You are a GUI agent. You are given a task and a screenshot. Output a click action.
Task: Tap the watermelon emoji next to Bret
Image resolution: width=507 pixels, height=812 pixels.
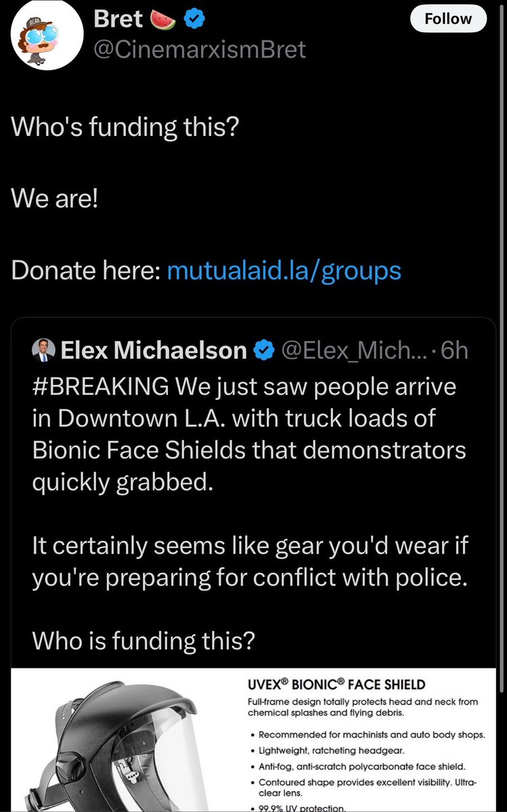coord(162,20)
